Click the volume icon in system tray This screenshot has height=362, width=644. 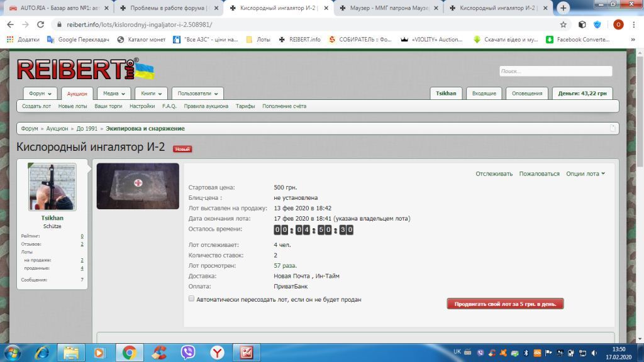(x=594, y=353)
